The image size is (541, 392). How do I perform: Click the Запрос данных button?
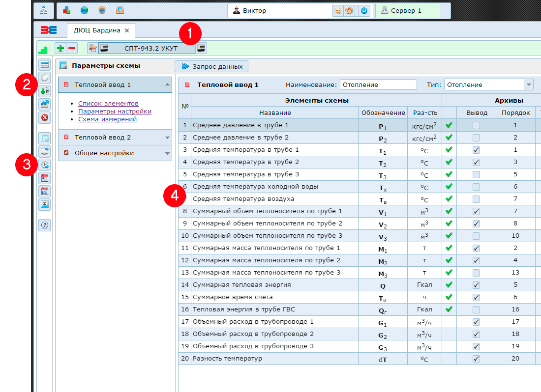(211, 66)
